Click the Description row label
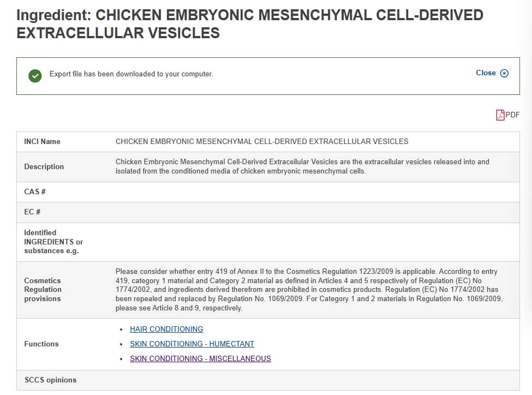This screenshot has height=395, width=532. point(44,166)
